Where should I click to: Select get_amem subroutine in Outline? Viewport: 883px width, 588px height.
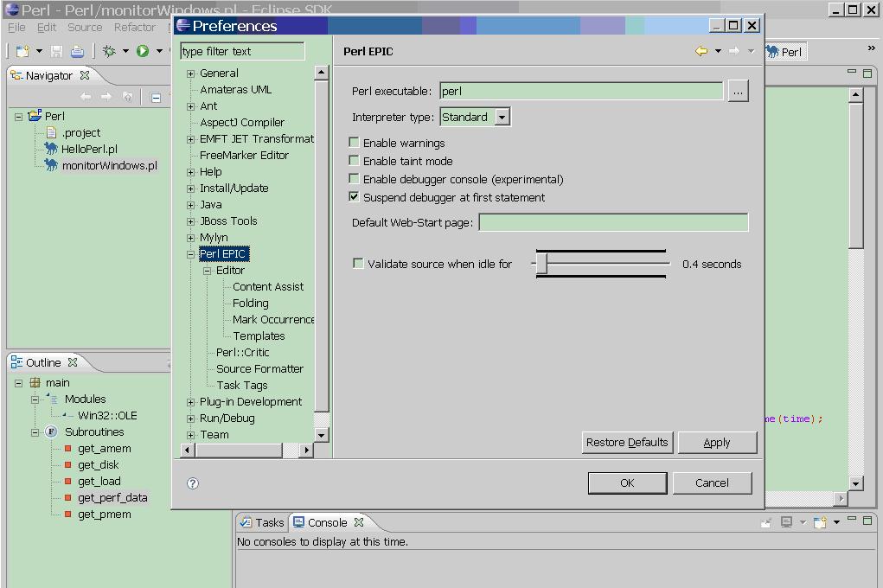(104, 448)
